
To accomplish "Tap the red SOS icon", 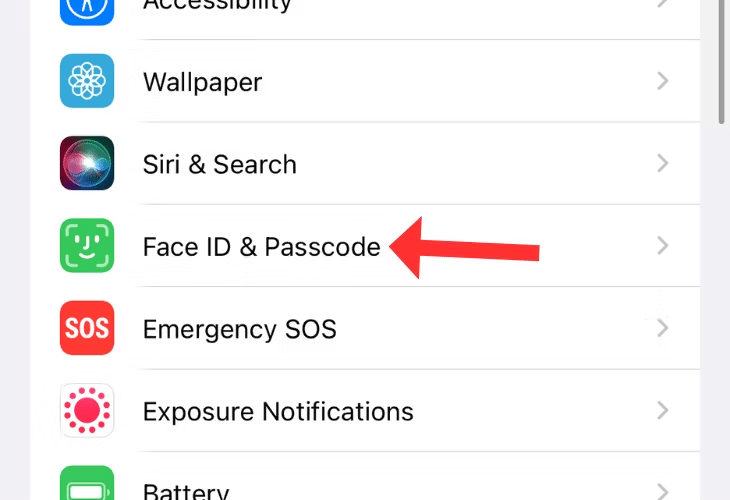I will [x=87, y=328].
